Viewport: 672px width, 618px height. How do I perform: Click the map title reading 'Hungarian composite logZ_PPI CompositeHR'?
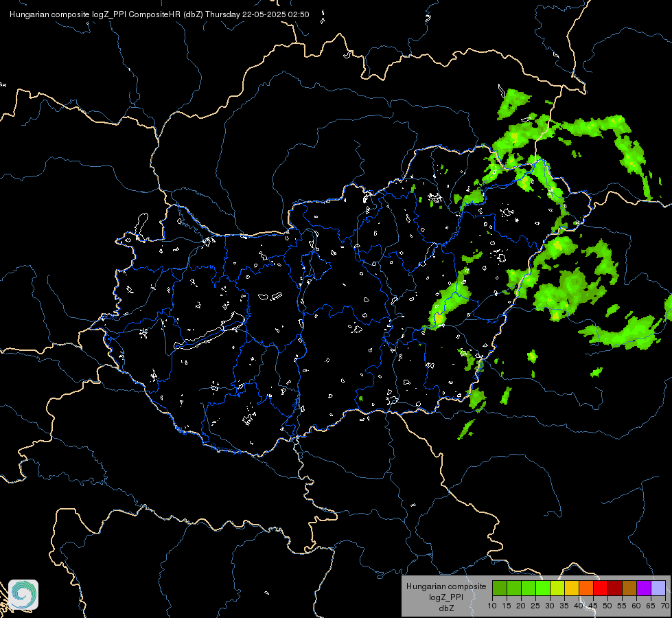95,14
